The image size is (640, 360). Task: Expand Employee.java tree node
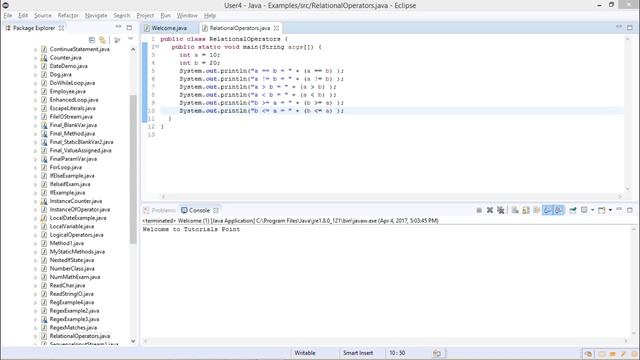pos(36,91)
